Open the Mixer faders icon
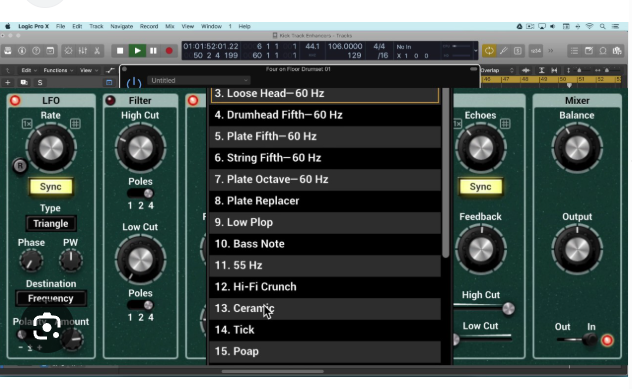632x389 pixels. click(83, 51)
